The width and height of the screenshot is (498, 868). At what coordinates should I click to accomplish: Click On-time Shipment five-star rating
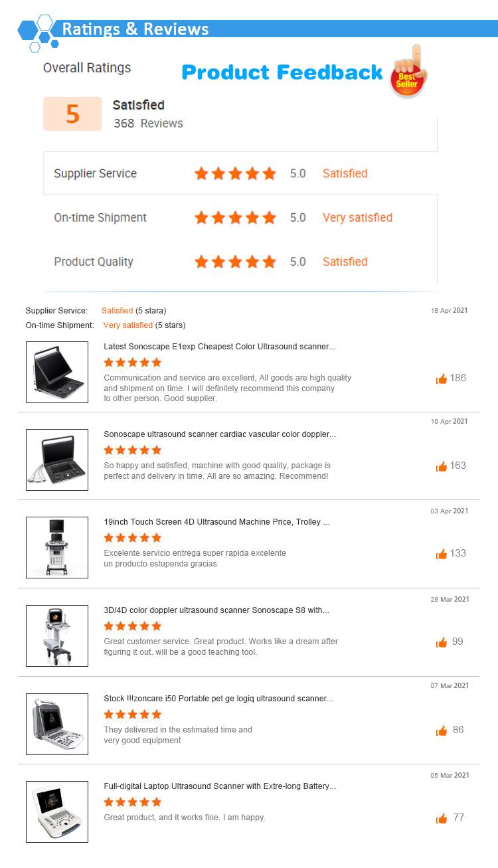tap(235, 218)
